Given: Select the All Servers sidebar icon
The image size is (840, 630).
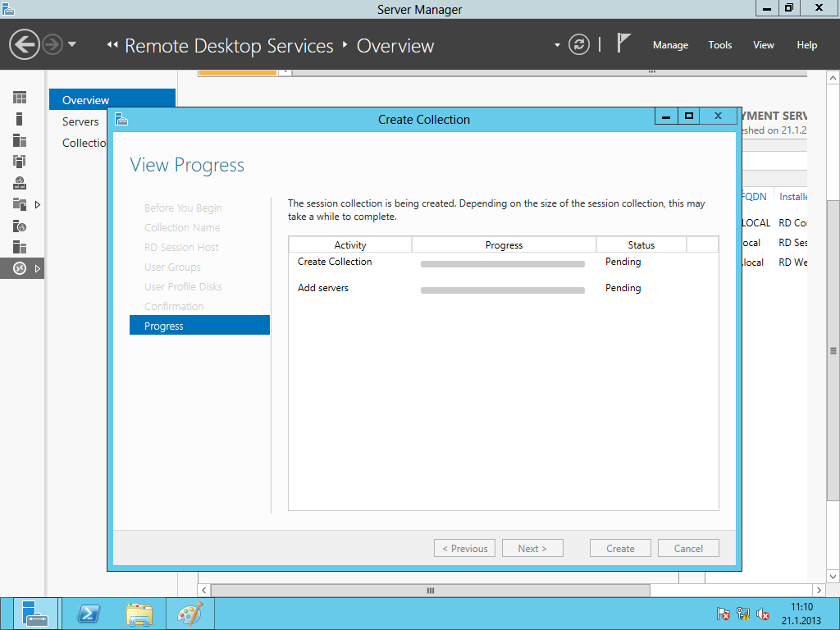Looking at the screenshot, I should coord(20,140).
